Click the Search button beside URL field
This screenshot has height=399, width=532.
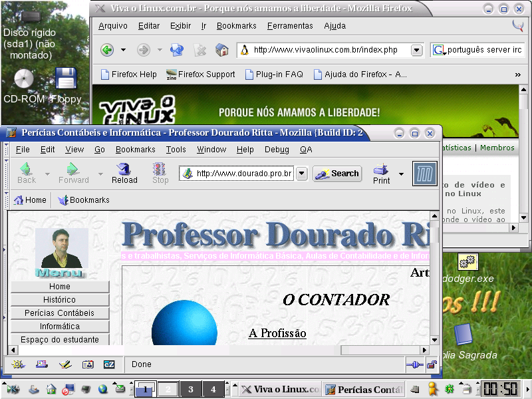tap(337, 174)
